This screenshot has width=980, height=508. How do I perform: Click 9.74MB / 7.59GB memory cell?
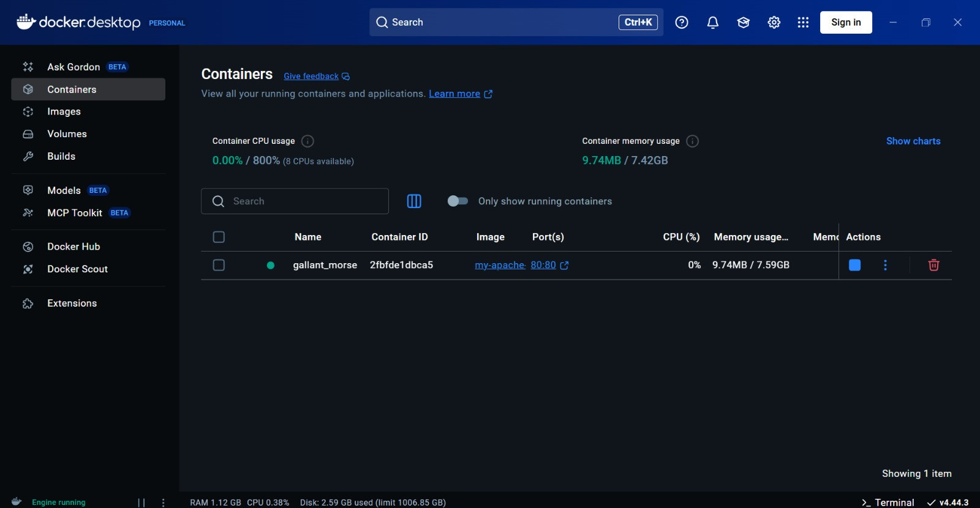751,265
